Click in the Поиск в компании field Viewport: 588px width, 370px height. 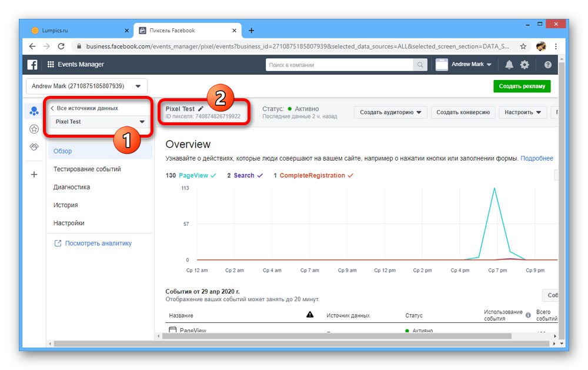click(x=339, y=65)
